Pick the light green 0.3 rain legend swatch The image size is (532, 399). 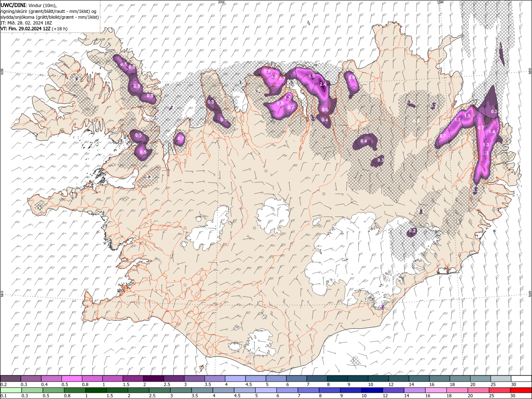[32, 390]
